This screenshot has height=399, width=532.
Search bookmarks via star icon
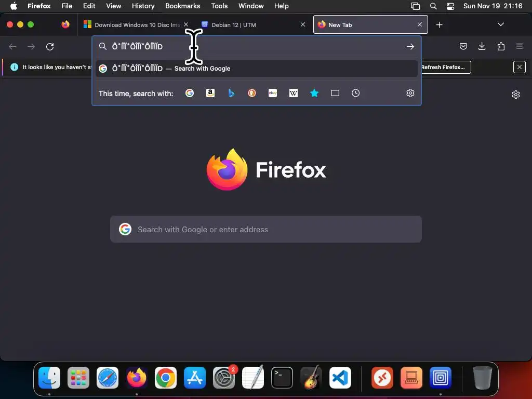314,93
